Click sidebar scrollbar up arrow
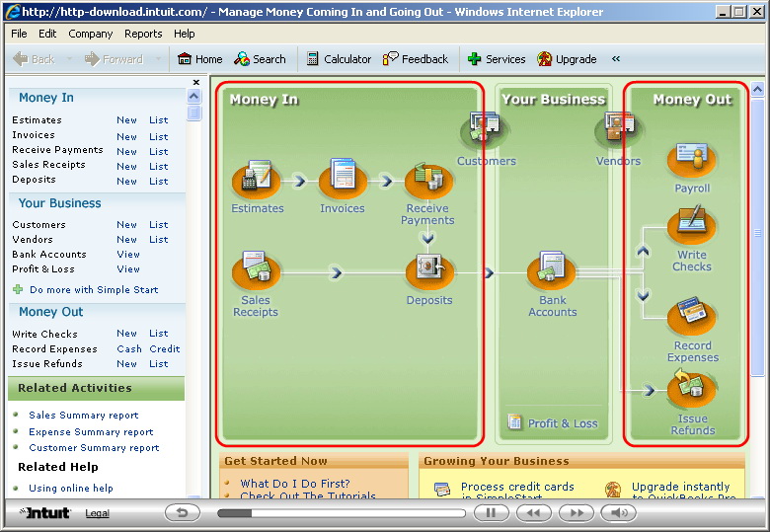Image resolution: width=770 pixels, height=532 pixels. point(193,96)
